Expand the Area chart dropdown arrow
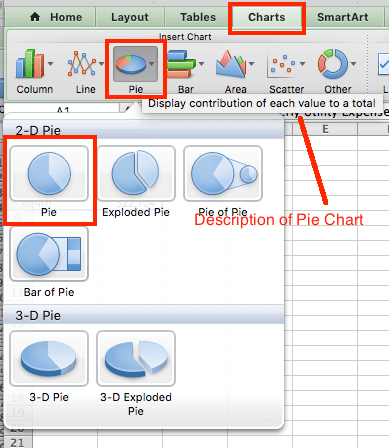 (x=252, y=63)
